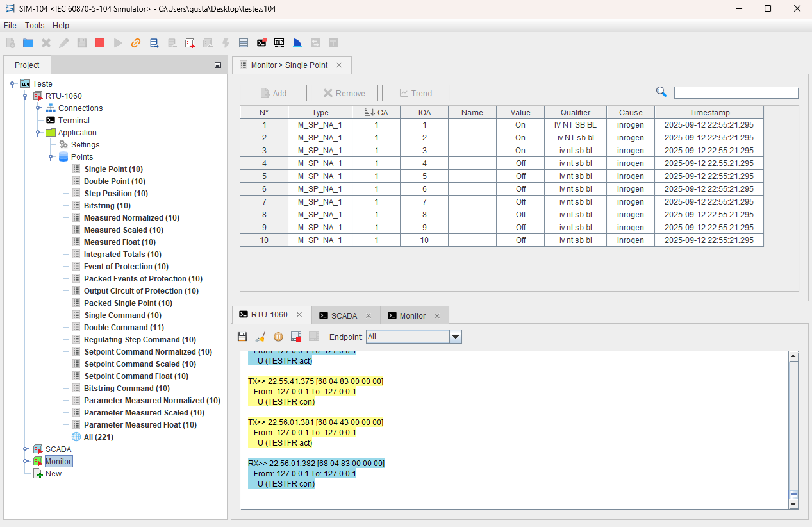Expand the SCADA tree node
The height and width of the screenshot is (527, 812).
(26, 449)
